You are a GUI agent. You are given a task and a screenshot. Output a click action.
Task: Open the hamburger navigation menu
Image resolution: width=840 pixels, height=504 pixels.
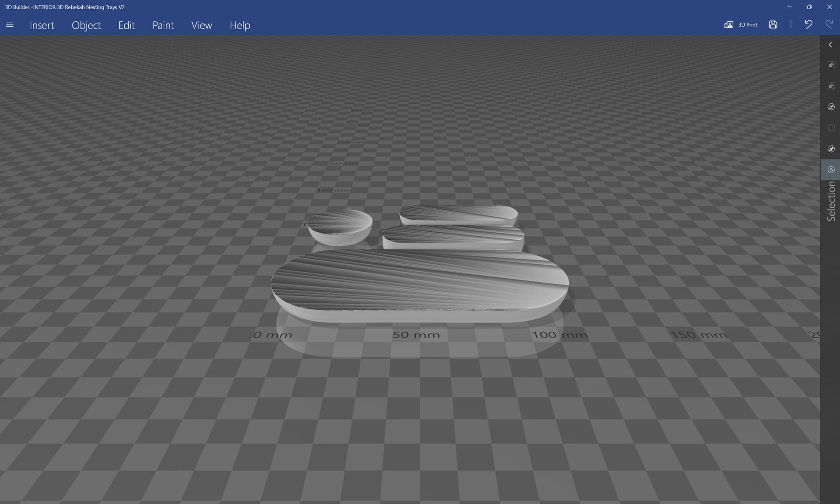tap(10, 25)
